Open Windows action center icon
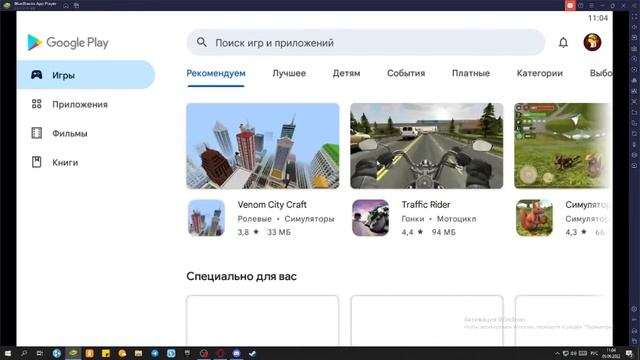The image size is (640, 360). pos(629,353)
